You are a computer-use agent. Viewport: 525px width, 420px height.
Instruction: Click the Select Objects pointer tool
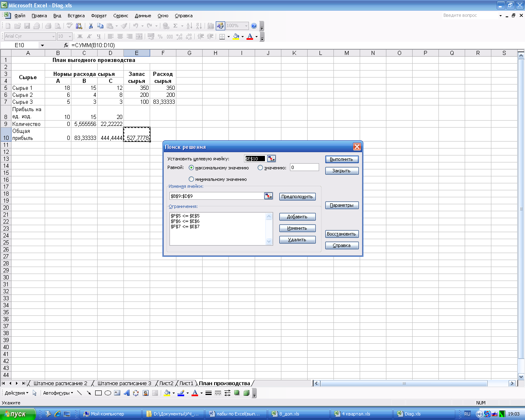coord(34,393)
